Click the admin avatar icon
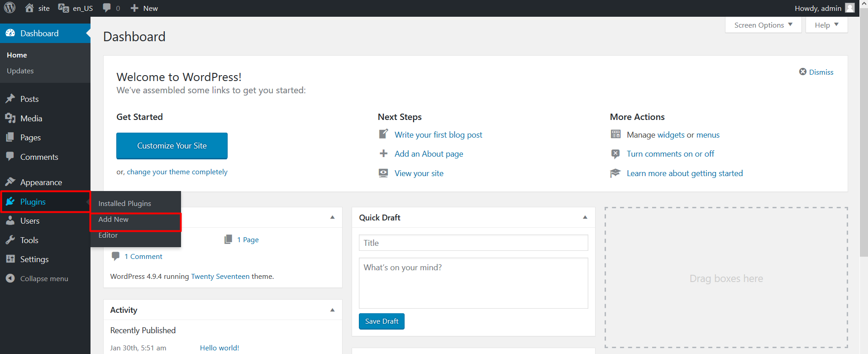The image size is (868, 354). pyautogui.click(x=850, y=8)
